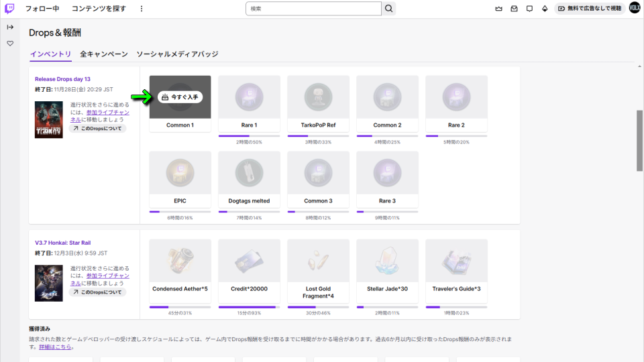Switch to ソーシャルメディアバッジ tab
Image resolution: width=644 pixels, height=362 pixels.
point(177,54)
